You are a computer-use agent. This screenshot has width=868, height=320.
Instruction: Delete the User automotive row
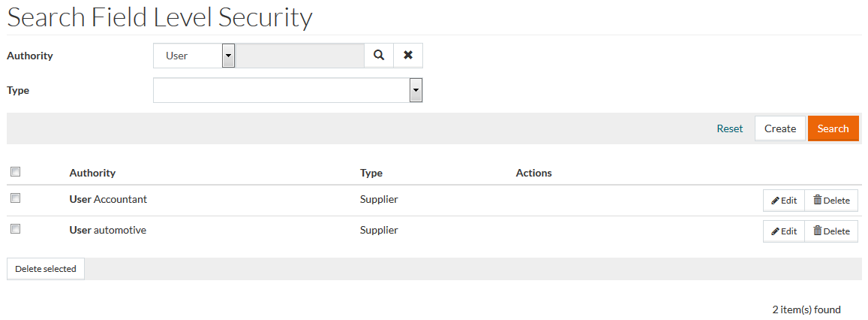[x=831, y=231]
